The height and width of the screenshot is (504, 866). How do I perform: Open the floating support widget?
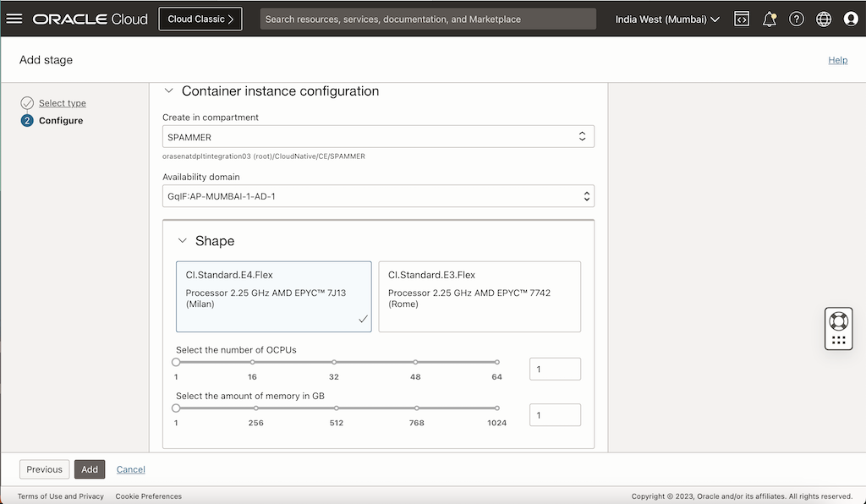pyautogui.click(x=837, y=328)
